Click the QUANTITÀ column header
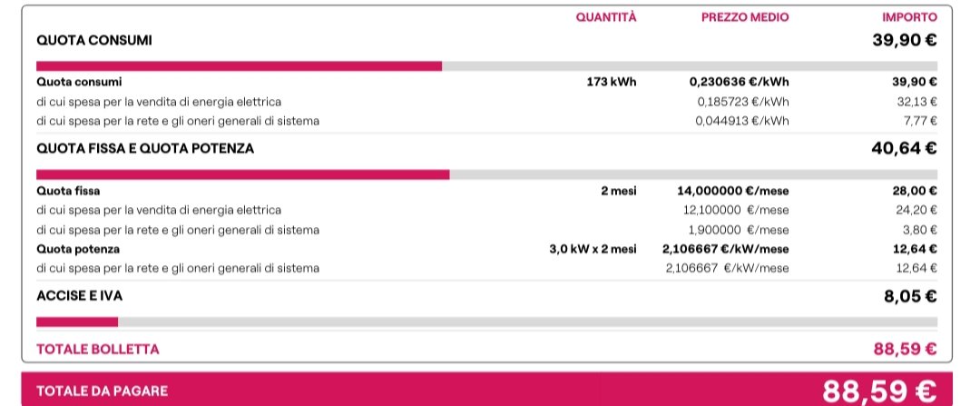Viewport: 980px width, 406px height. pyautogui.click(x=605, y=17)
